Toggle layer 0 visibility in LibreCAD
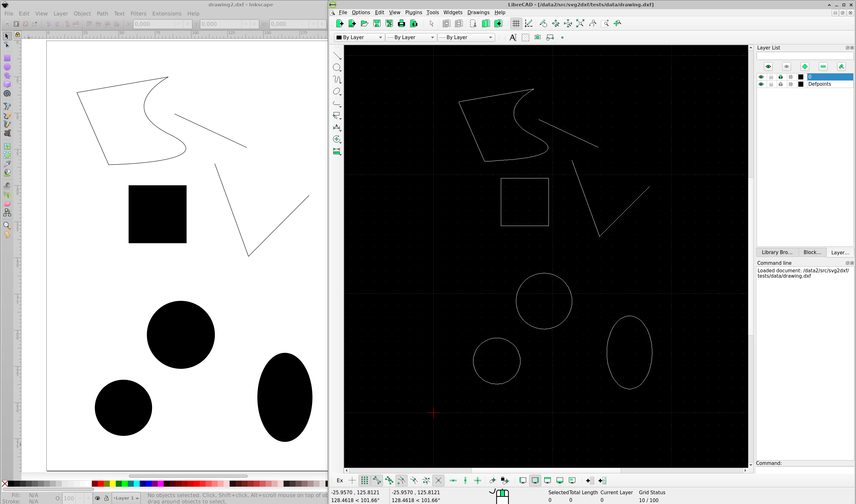The height and width of the screenshot is (504, 856). coord(761,76)
